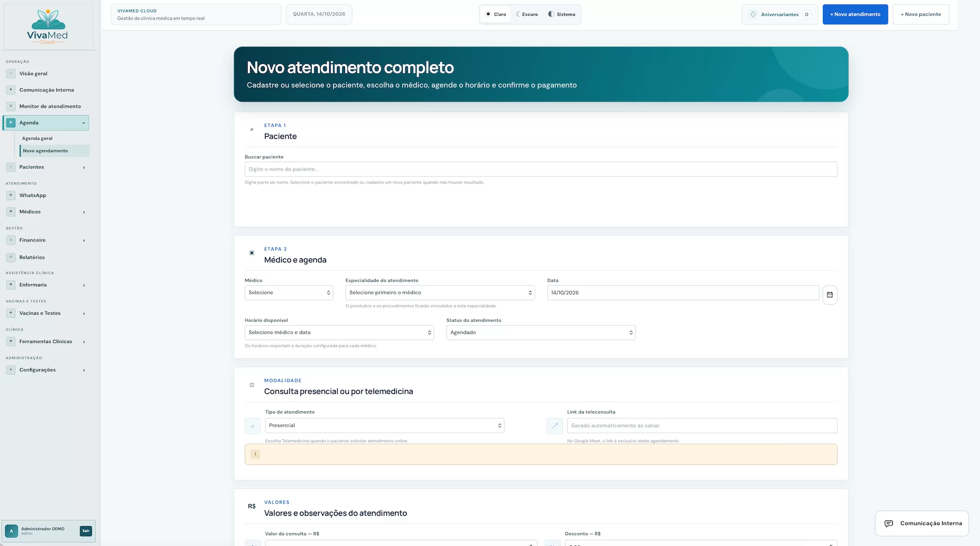Click the Link da teleconsulta field
980x546 pixels.
coord(702,426)
